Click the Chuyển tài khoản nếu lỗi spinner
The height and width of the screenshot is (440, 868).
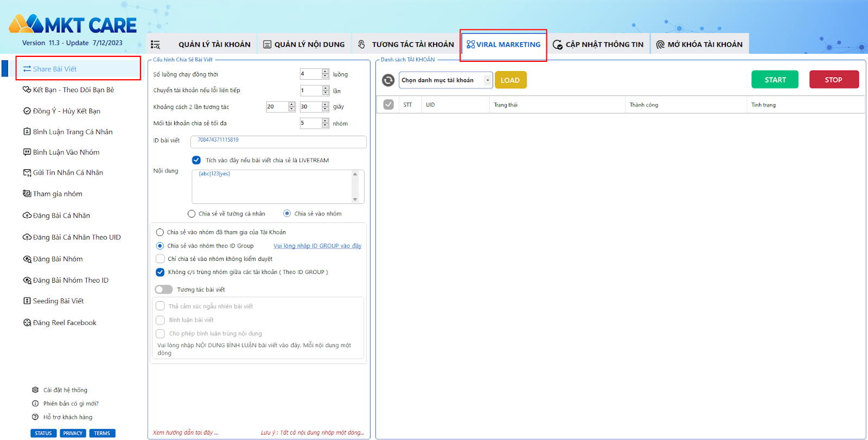(x=325, y=91)
